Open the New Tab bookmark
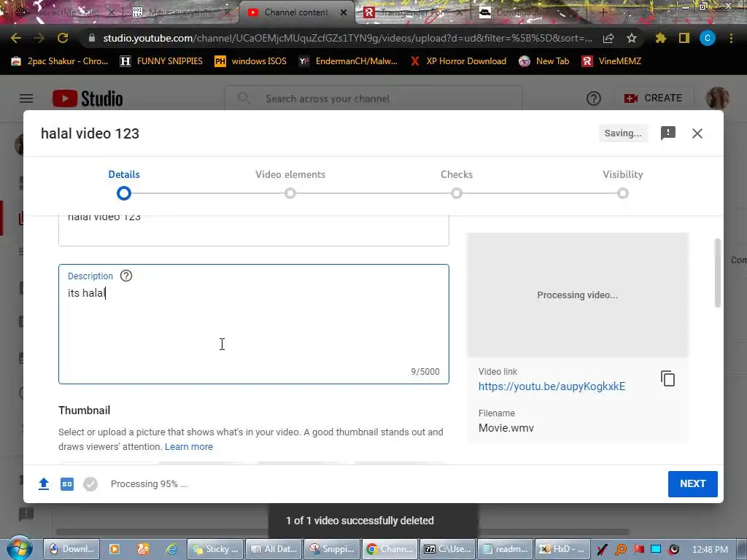 coord(544,61)
